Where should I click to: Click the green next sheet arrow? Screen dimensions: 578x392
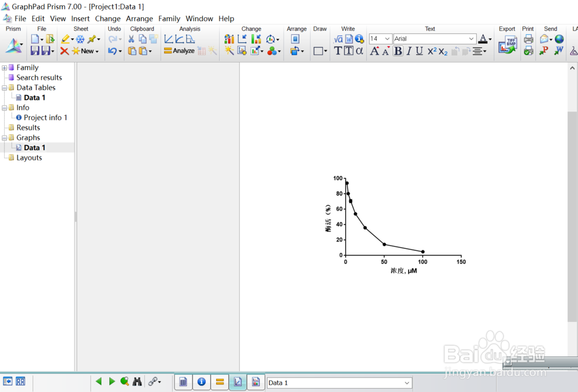(x=112, y=382)
